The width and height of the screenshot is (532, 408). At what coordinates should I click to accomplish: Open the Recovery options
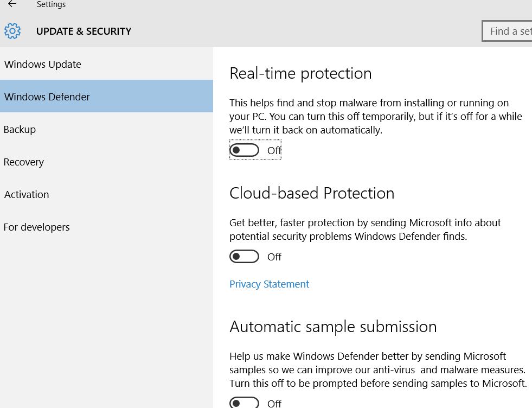point(106,162)
